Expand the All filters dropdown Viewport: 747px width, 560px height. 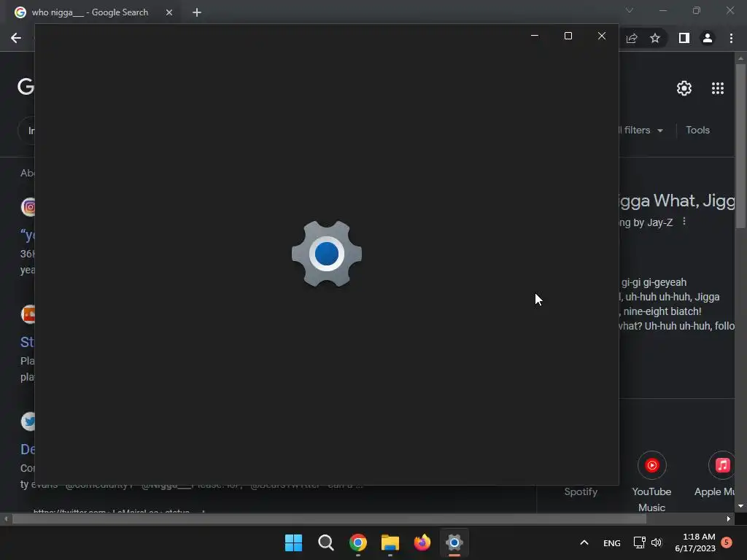click(640, 130)
